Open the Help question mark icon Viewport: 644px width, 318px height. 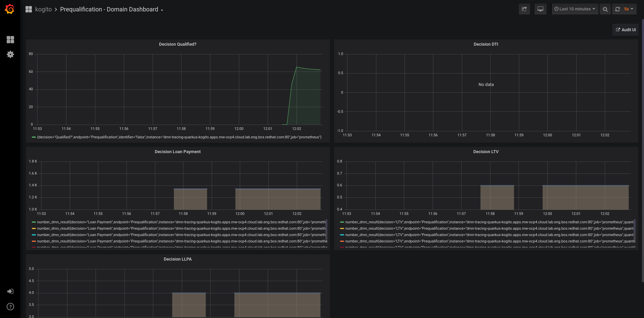coord(10,307)
